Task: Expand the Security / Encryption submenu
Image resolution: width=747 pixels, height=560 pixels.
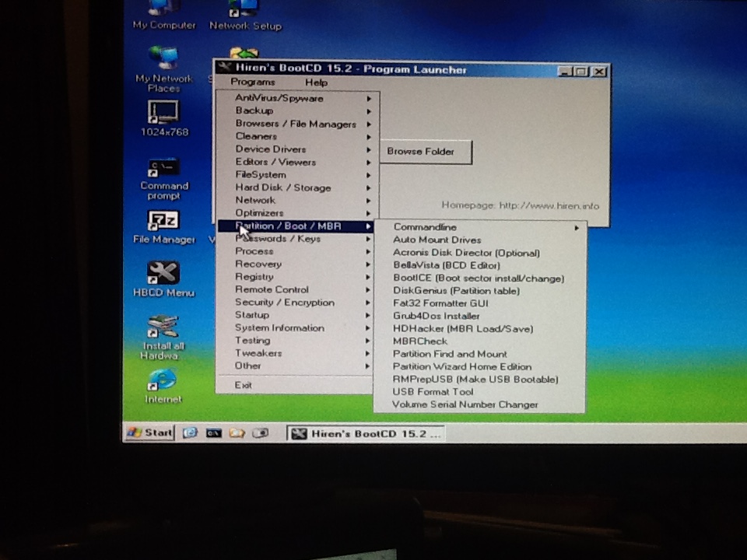Action: (x=296, y=303)
